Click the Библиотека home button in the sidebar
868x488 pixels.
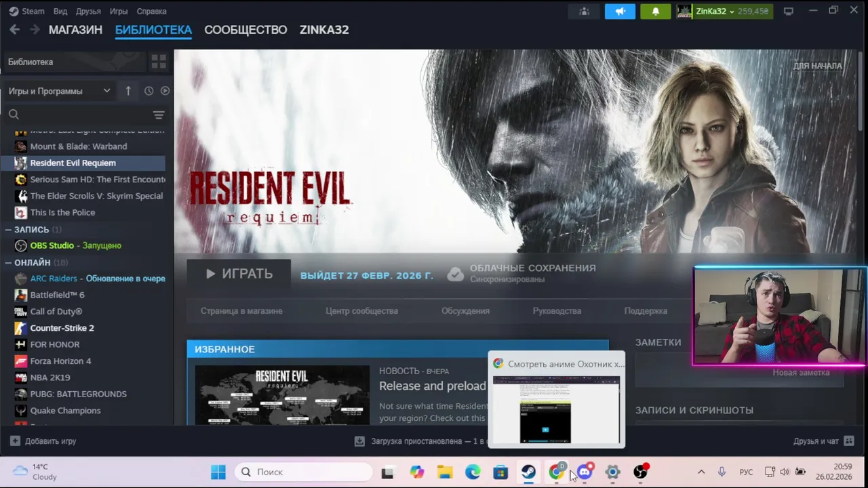pyautogui.click(x=73, y=62)
